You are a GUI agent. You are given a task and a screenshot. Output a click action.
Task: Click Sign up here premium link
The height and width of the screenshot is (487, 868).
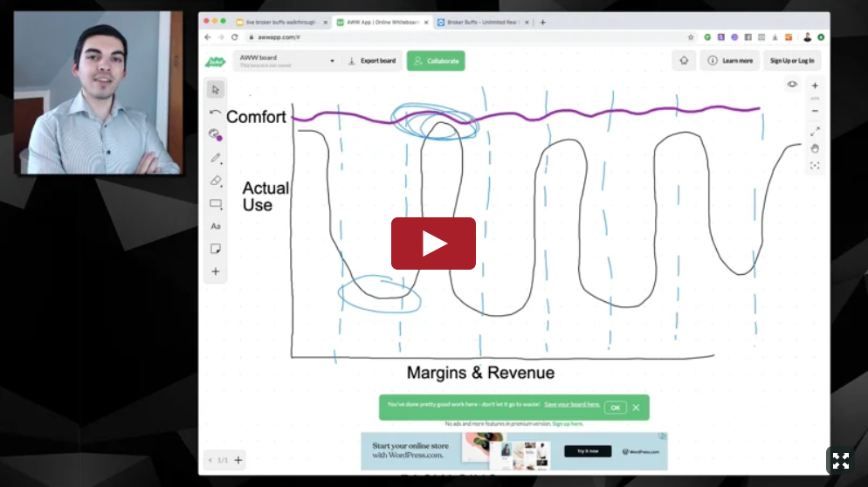[568, 424]
